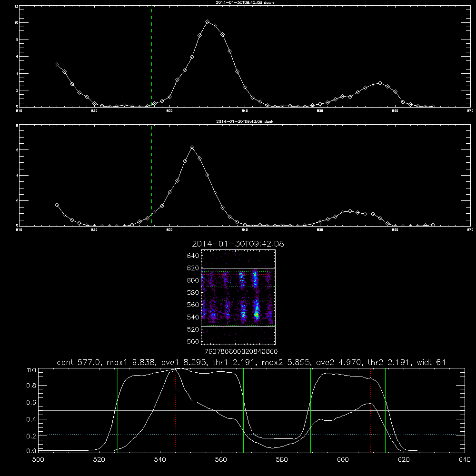The height and width of the screenshot is (476, 476).
Task: Click the red dotted peak line near 609
Action: pos(370,410)
